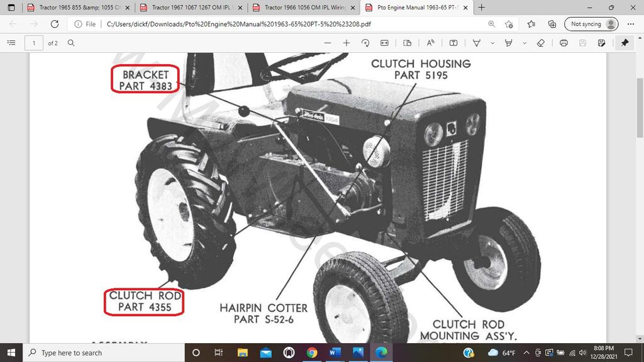644x362 pixels.
Task: Open the notification center
Action: tap(628, 353)
